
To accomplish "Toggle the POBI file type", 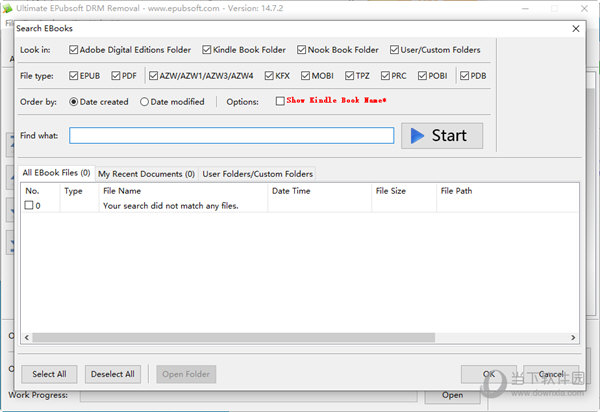I will click(422, 76).
